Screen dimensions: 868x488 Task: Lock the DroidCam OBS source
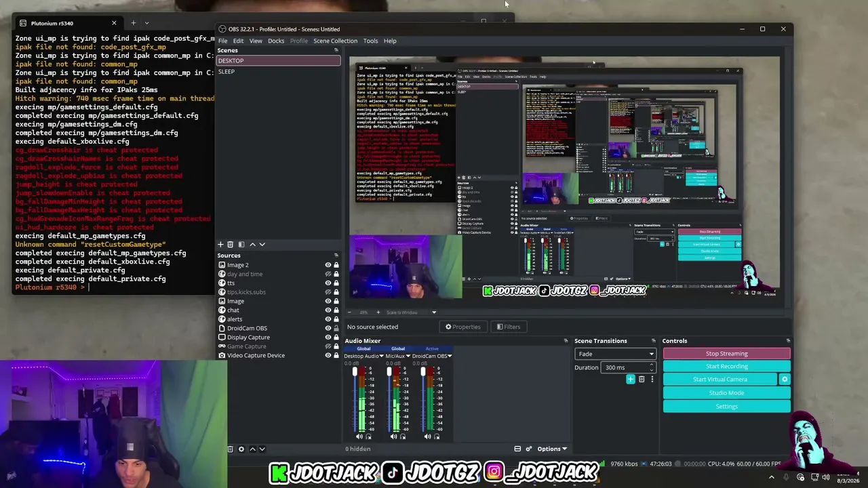[336, 328]
